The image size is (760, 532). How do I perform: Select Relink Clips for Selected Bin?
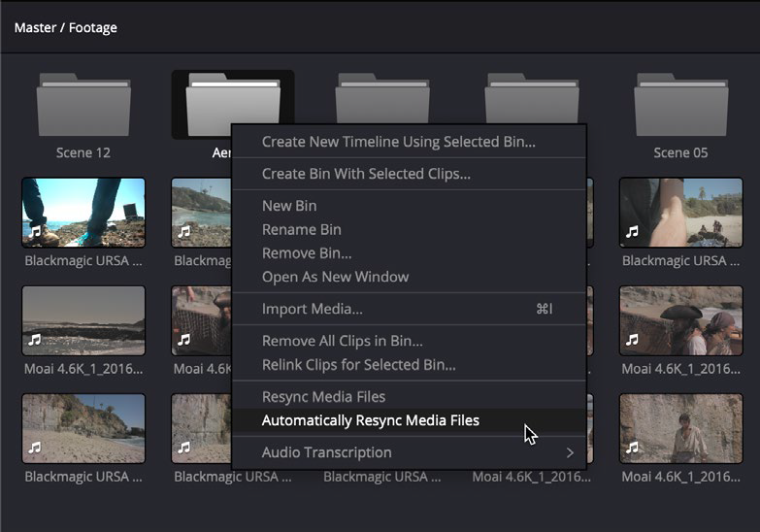coord(358,365)
